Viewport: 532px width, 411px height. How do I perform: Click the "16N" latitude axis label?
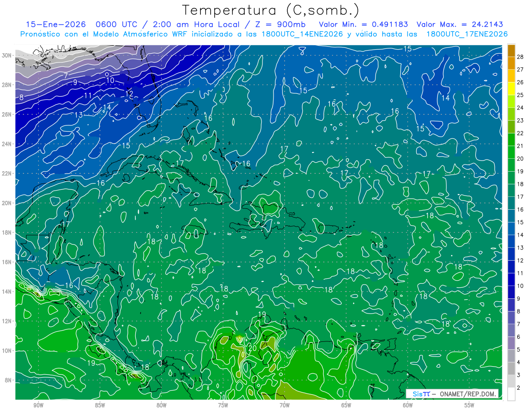7,262
